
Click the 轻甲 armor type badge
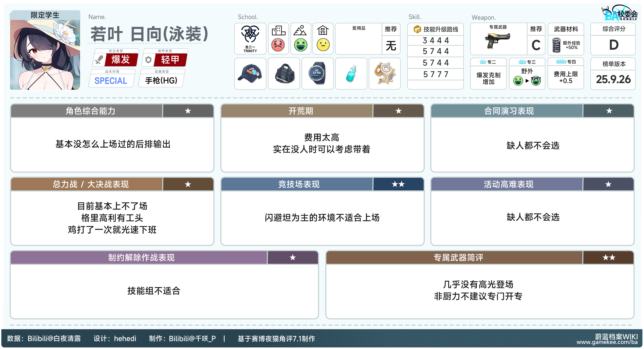pyautogui.click(x=170, y=59)
